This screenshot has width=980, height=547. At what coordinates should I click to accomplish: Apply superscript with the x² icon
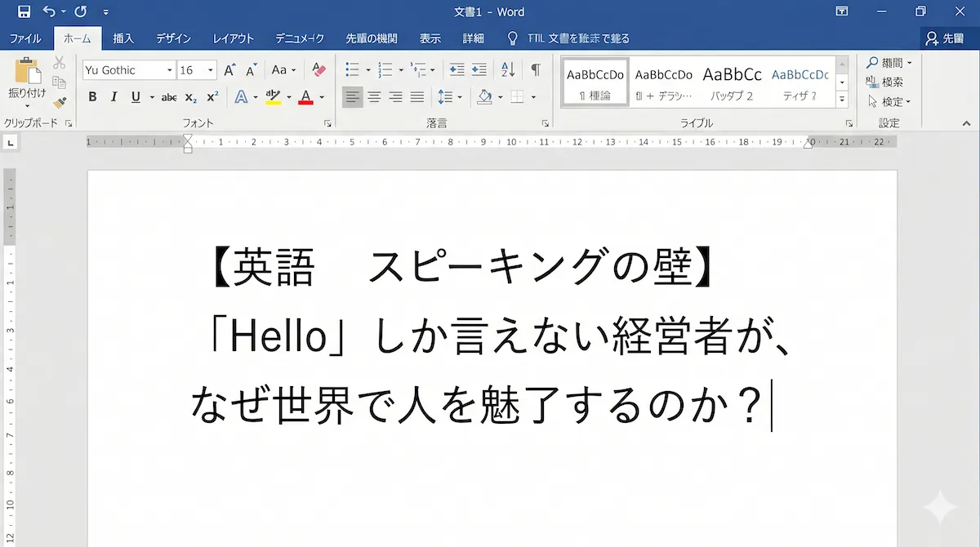point(212,97)
